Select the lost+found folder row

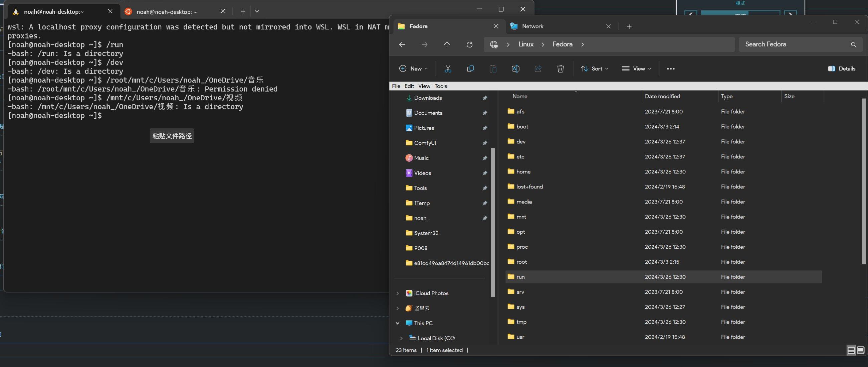pos(663,187)
